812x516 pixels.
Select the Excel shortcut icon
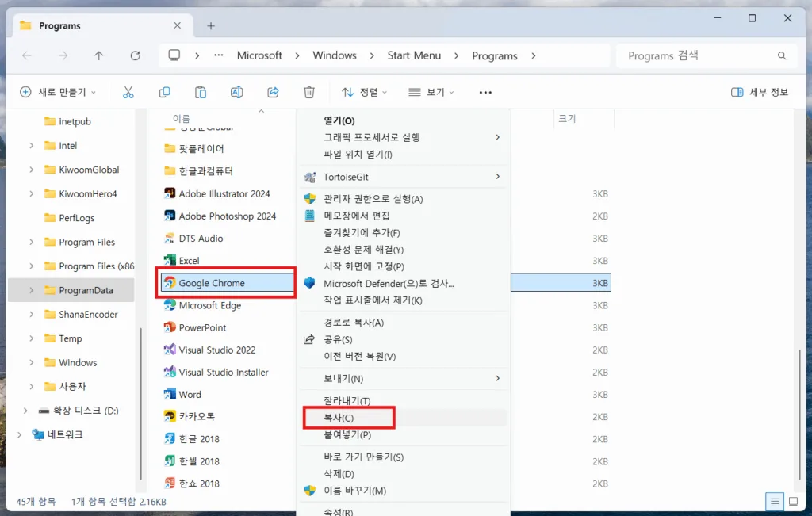coord(170,260)
